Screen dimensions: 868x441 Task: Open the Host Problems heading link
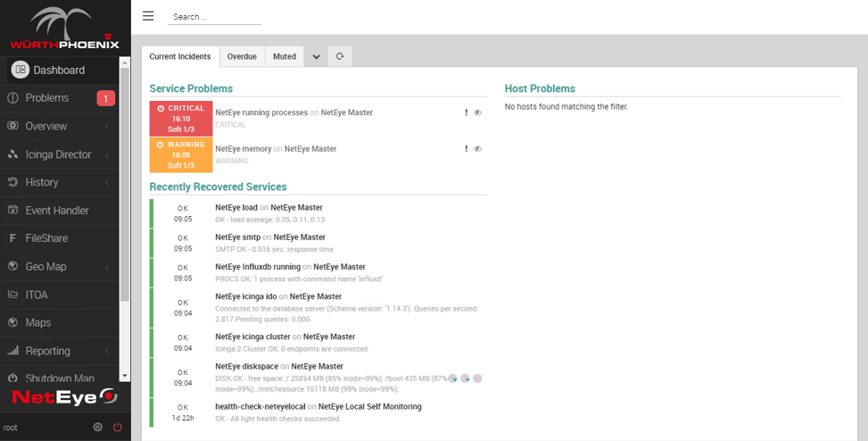(x=540, y=88)
